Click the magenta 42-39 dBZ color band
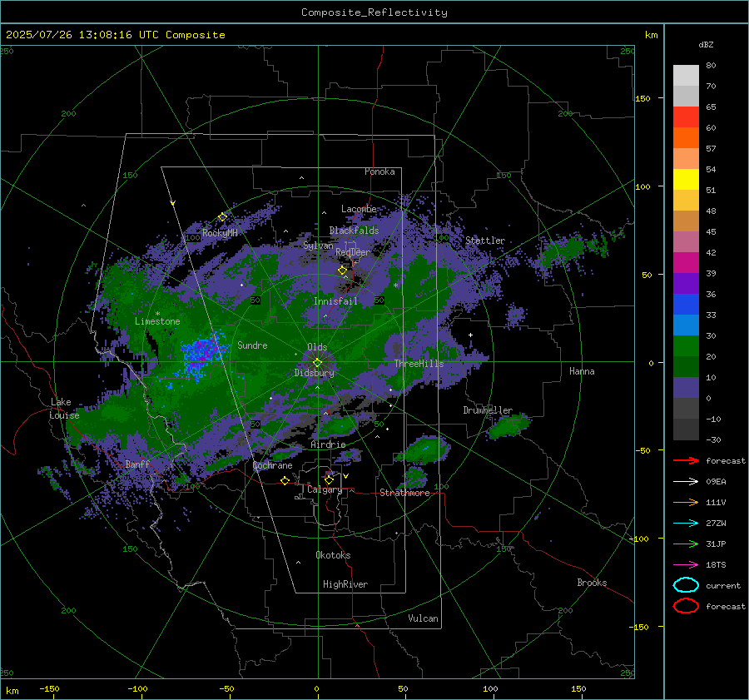The image size is (749, 700). coord(686,263)
